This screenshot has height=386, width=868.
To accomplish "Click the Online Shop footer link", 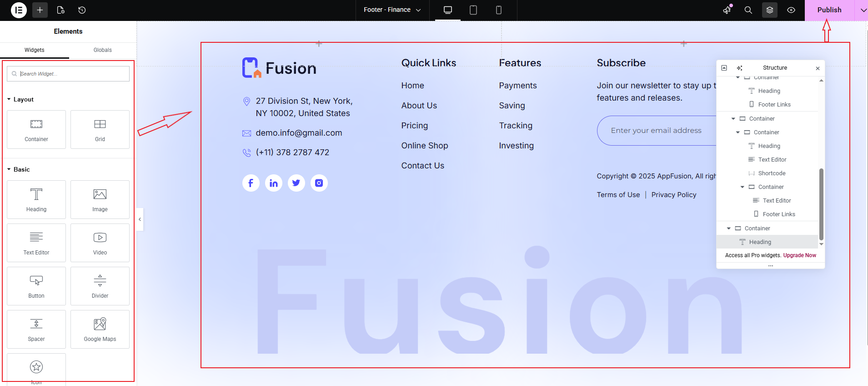I will [x=425, y=146].
